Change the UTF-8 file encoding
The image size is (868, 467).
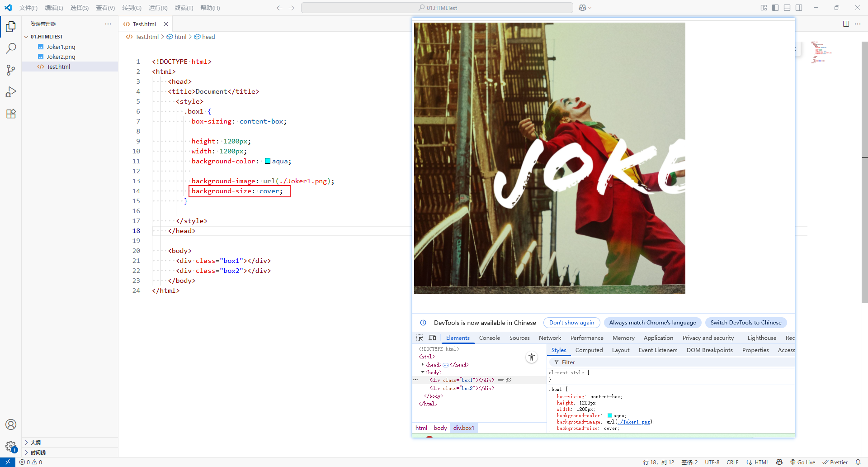712,462
